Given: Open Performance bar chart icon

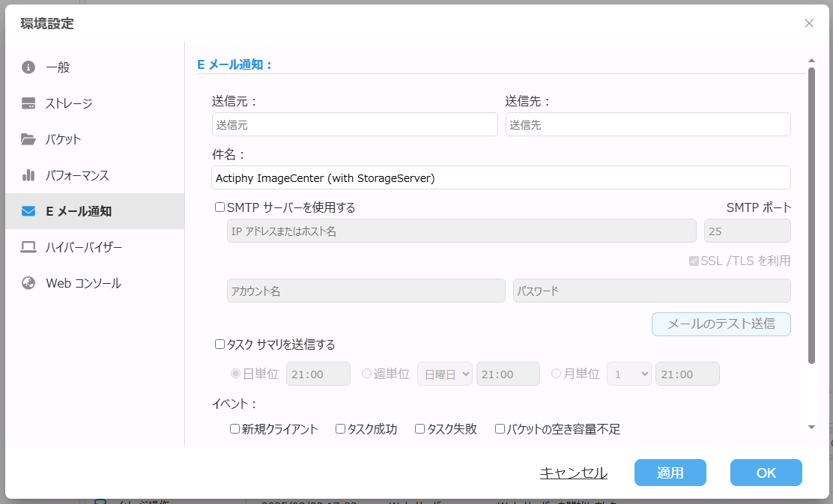Looking at the screenshot, I should click(28, 175).
